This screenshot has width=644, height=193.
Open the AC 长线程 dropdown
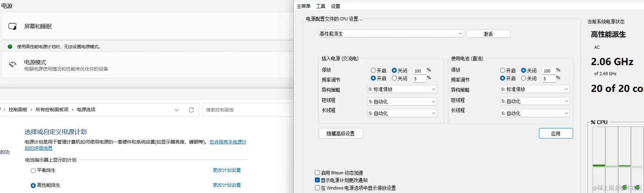[402, 113]
